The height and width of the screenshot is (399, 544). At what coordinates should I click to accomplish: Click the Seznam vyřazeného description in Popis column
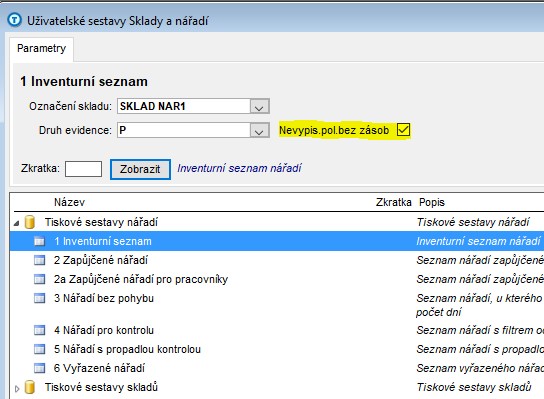480,368
